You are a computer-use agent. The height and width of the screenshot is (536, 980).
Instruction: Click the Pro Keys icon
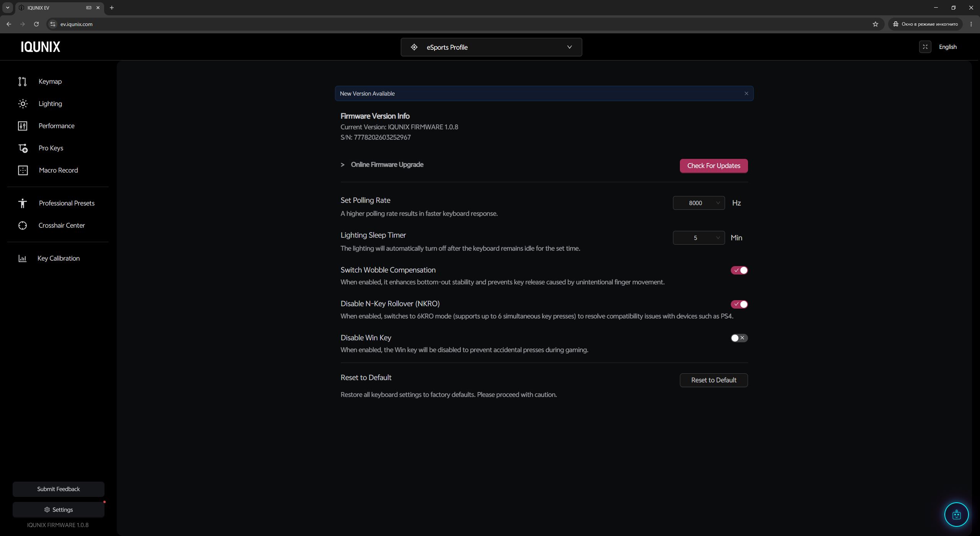click(23, 148)
